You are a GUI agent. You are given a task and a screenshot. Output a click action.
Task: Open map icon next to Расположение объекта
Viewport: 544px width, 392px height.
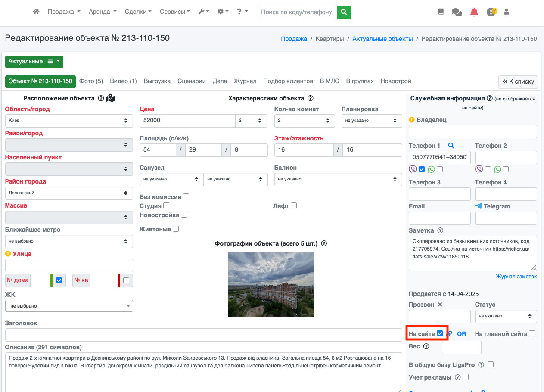(110, 98)
